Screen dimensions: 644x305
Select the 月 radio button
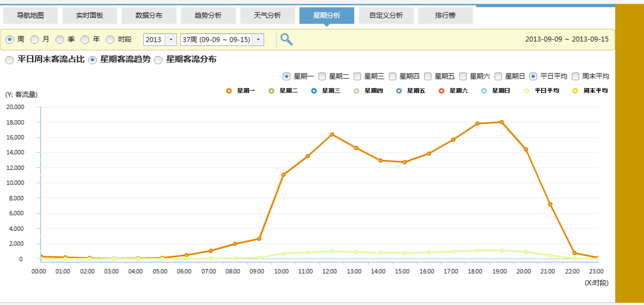(35, 39)
